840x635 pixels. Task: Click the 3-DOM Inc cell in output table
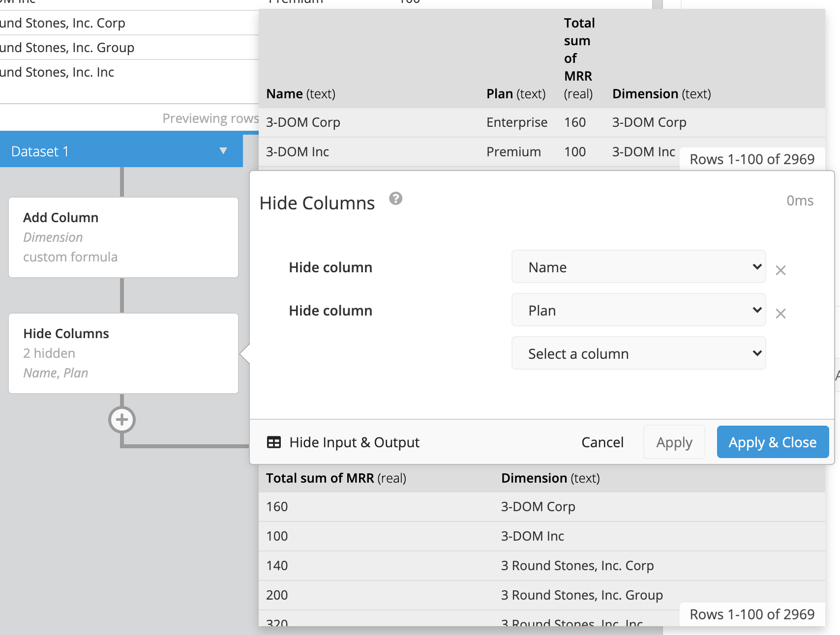click(533, 536)
